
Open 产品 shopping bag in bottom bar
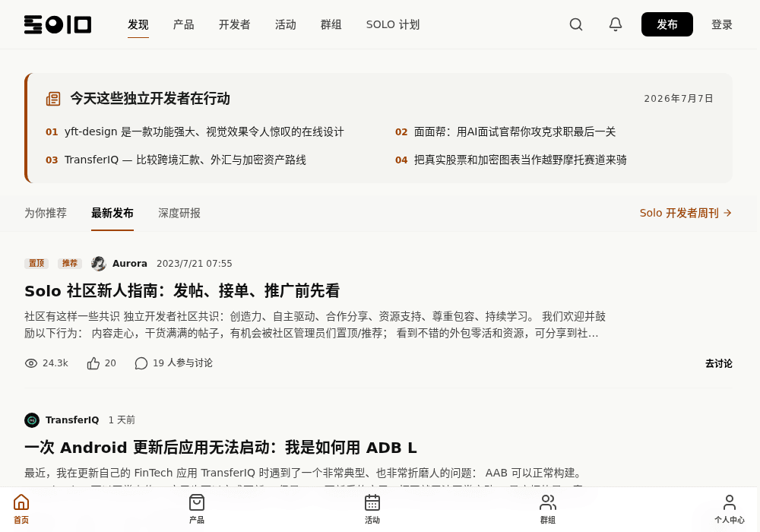pos(197,508)
